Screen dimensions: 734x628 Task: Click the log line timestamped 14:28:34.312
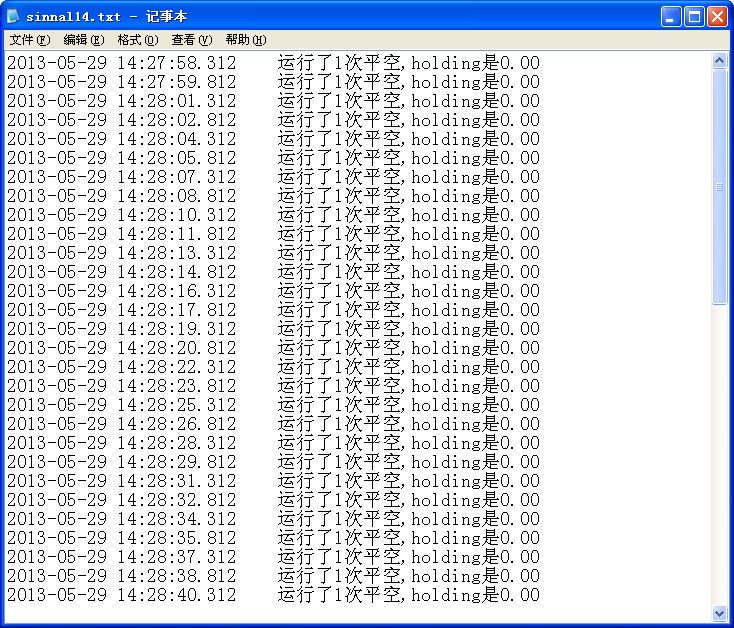pos(273,519)
